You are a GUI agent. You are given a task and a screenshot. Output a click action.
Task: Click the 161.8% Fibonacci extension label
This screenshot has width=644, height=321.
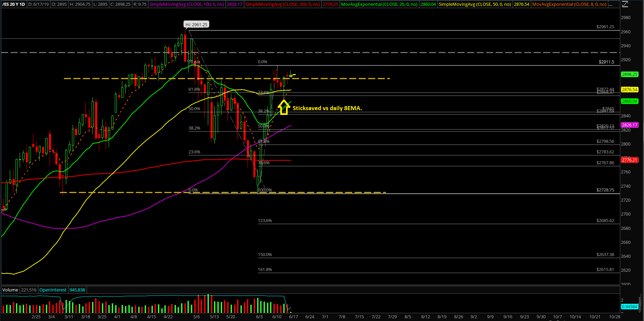tap(265, 269)
